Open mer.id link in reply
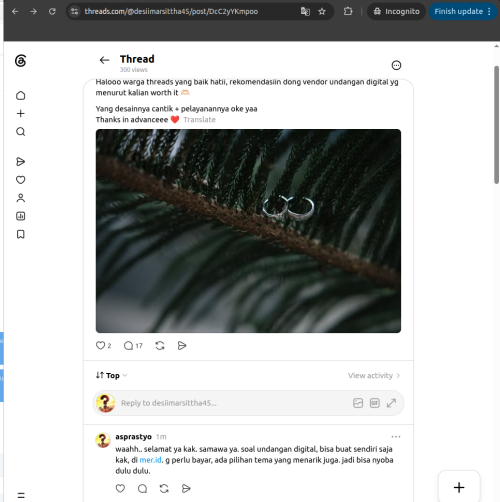The width and height of the screenshot is (500, 502). coord(150,460)
